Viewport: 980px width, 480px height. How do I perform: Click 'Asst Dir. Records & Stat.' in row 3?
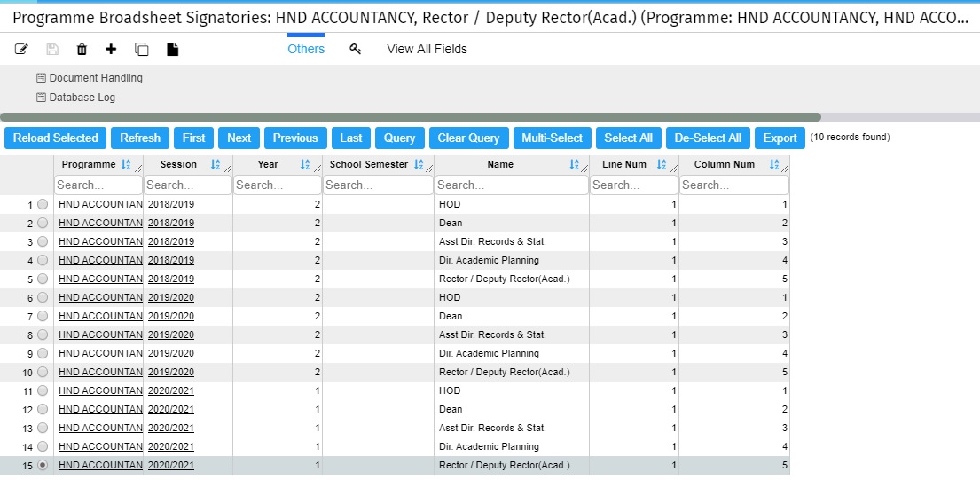(x=492, y=241)
